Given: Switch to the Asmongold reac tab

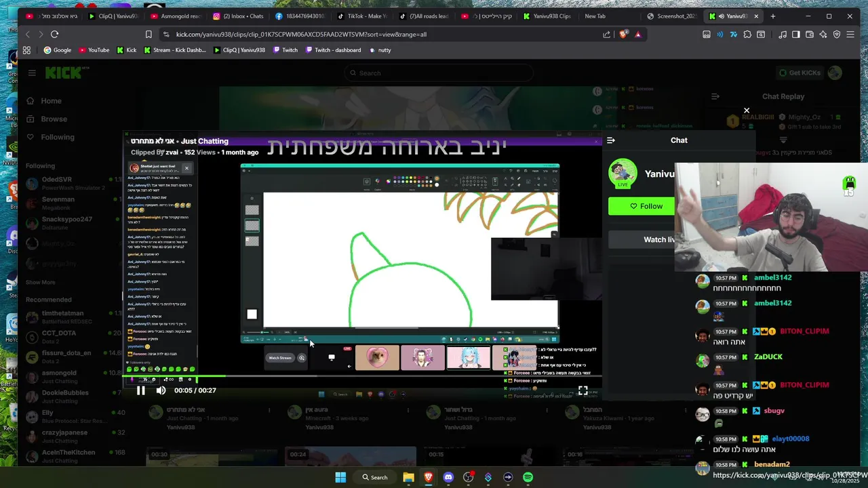Looking at the screenshot, I should 175,16.
